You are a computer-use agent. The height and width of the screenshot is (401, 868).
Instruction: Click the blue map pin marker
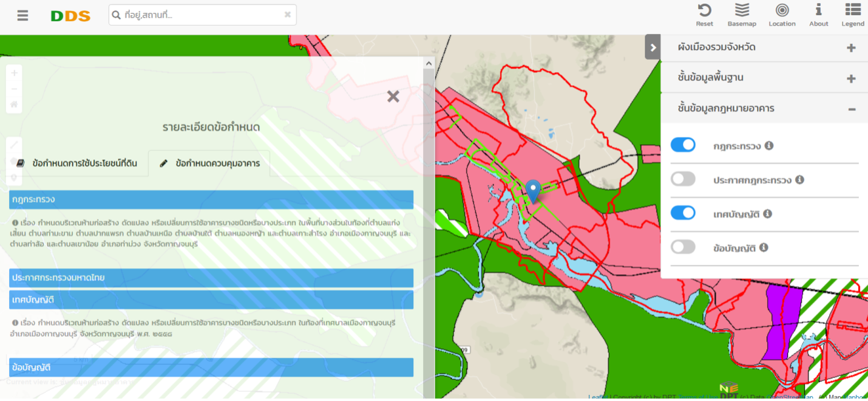(533, 191)
